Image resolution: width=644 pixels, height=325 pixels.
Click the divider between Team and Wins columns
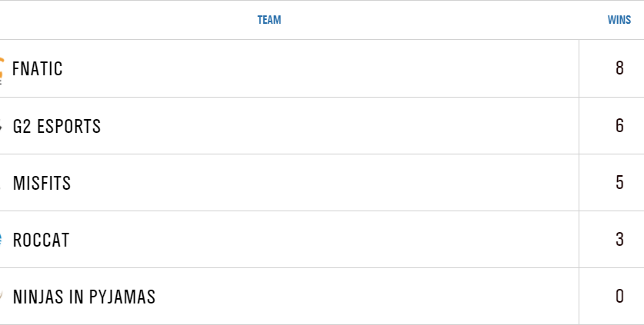click(x=579, y=182)
